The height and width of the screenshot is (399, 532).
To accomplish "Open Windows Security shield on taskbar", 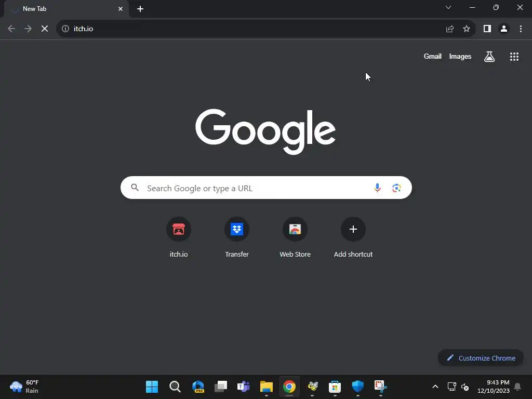I will click(357, 387).
